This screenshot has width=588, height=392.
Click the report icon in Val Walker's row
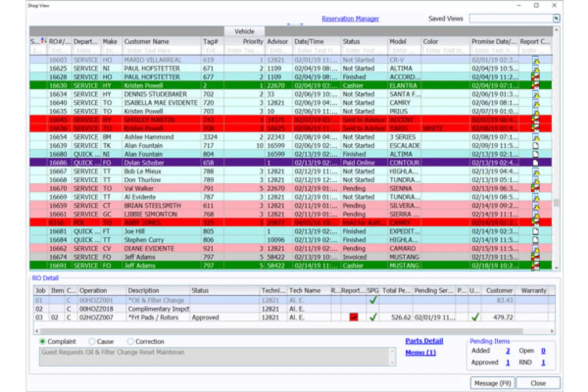coord(536,188)
